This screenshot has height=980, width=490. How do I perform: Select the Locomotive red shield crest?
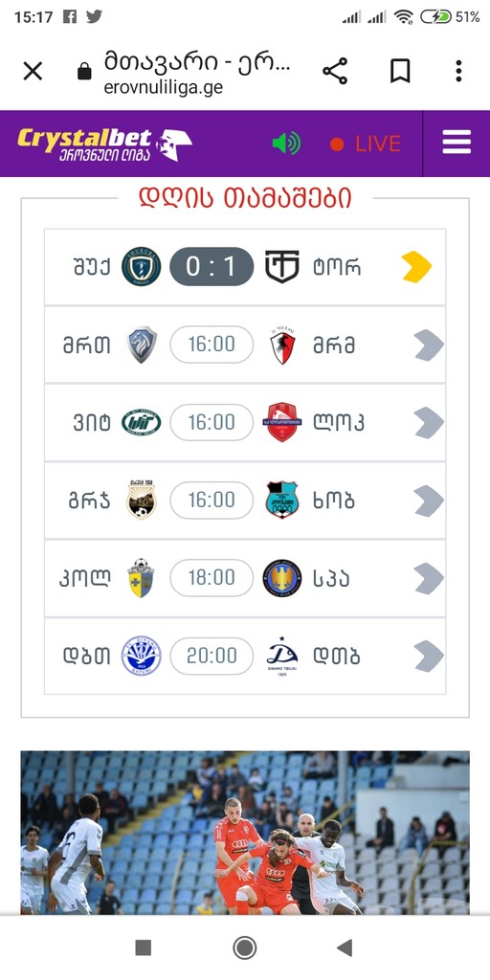(282, 422)
